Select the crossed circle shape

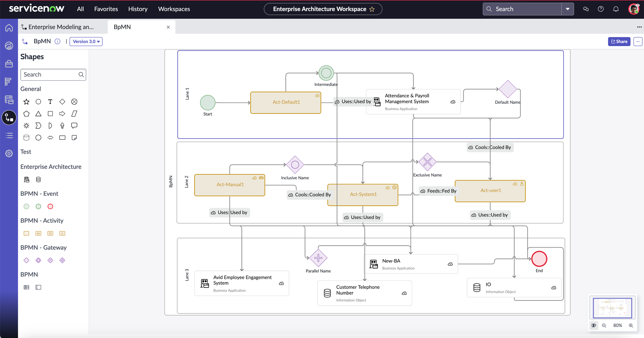[x=74, y=102]
